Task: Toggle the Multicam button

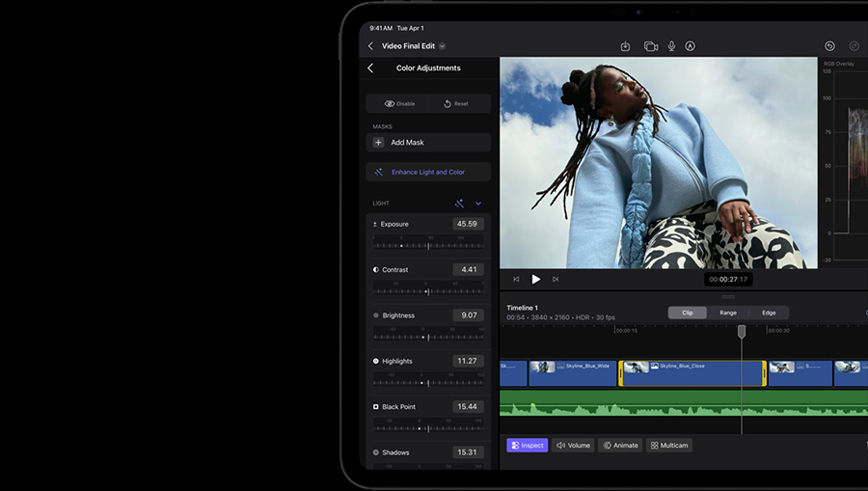Action: (669, 446)
